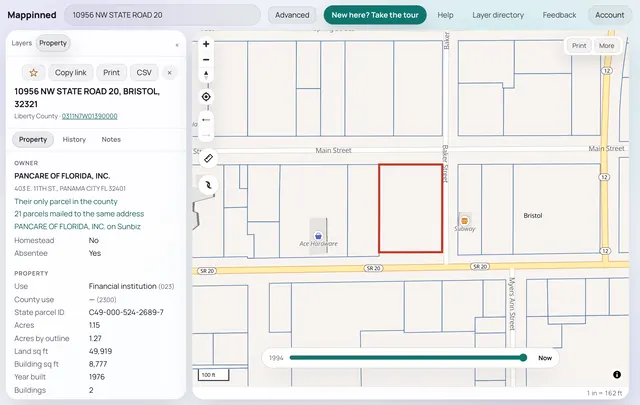
Task: Jump timeline to Now
Action: 545,358
